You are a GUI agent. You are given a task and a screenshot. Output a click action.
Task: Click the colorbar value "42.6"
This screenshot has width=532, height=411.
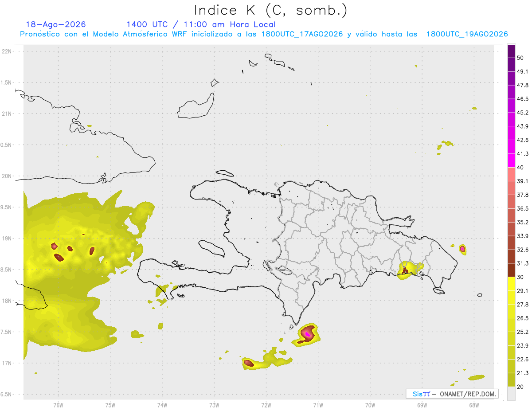[523, 140]
